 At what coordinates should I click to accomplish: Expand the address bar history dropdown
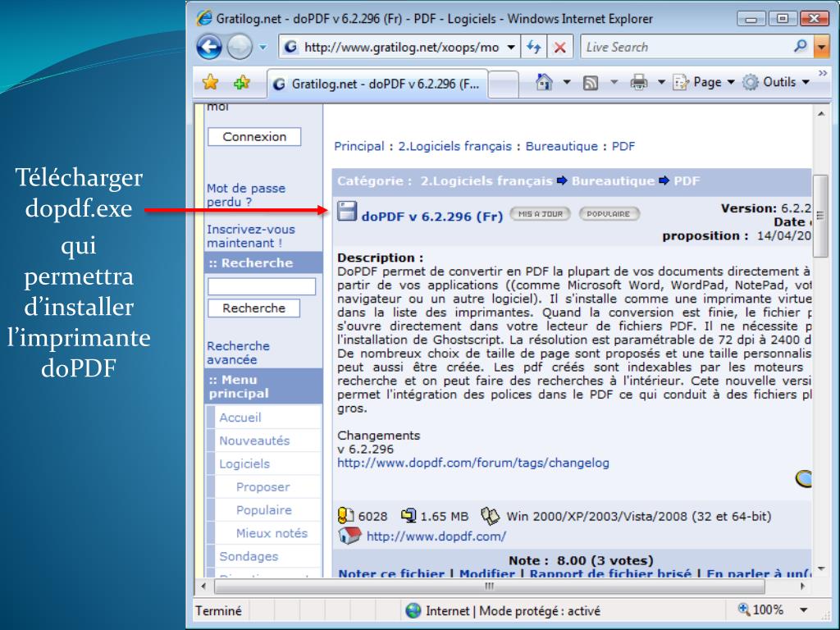511,47
